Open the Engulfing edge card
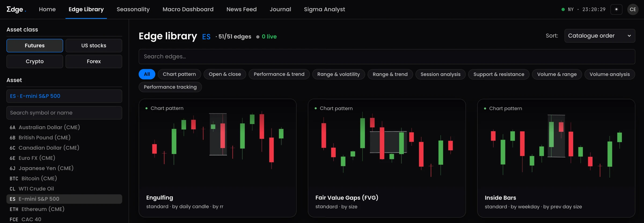Viewport: 644px width, 223px height. tap(218, 158)
